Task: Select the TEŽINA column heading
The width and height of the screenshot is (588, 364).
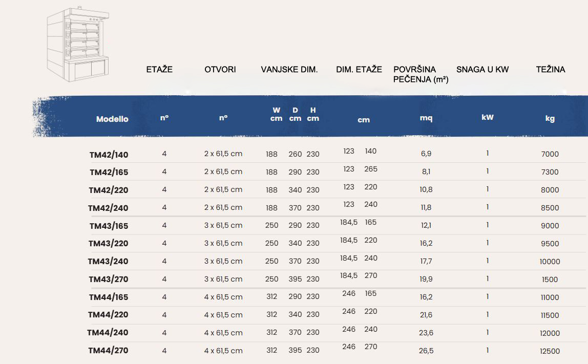Action: coord(551,70)
